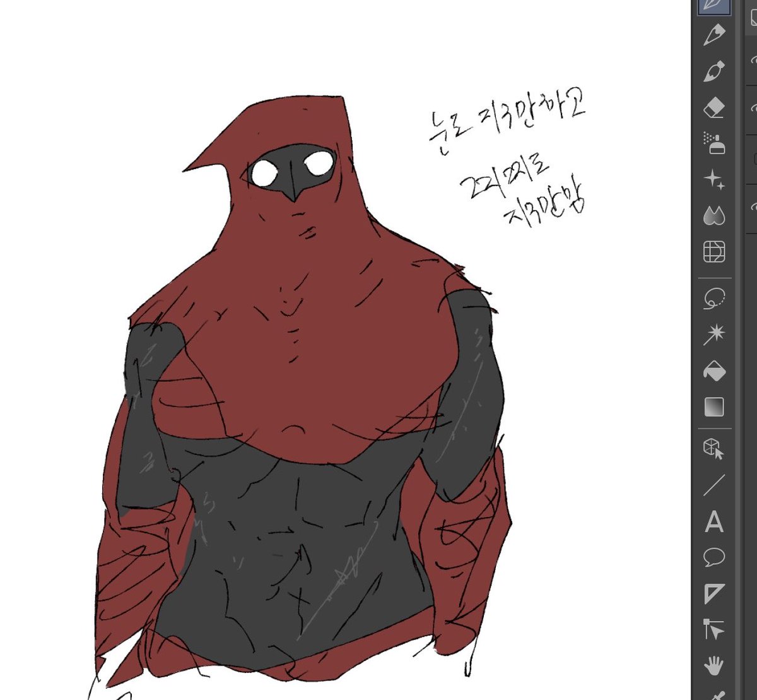Image resolution: width=757 pixels, height=700 pixels.
Task: Select the Pencil tool
Action: coord(714,35)
